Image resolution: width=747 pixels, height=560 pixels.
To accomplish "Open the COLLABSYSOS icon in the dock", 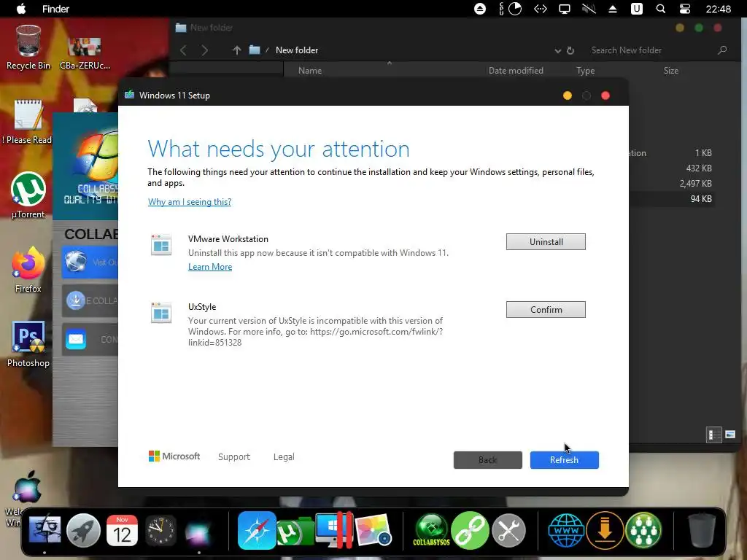I will pos(431,530).
